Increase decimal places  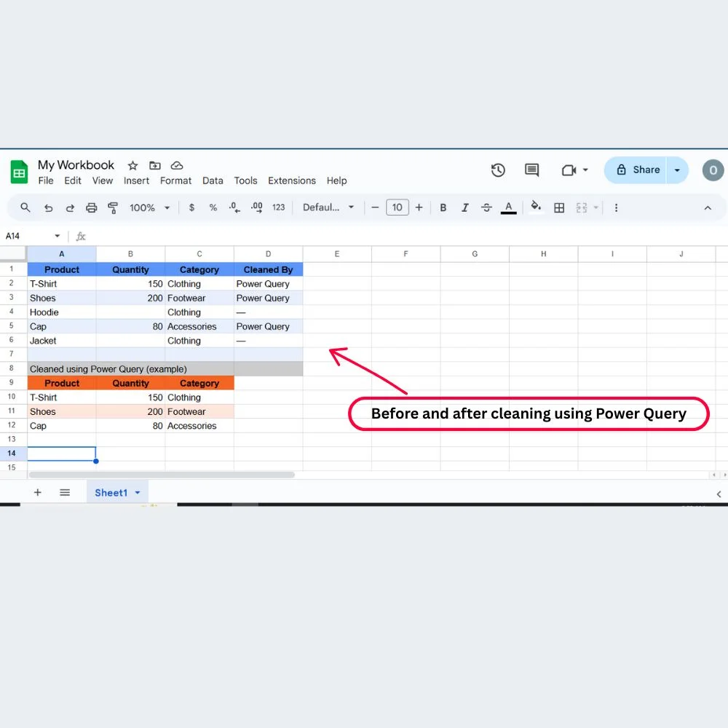point(257,207)
